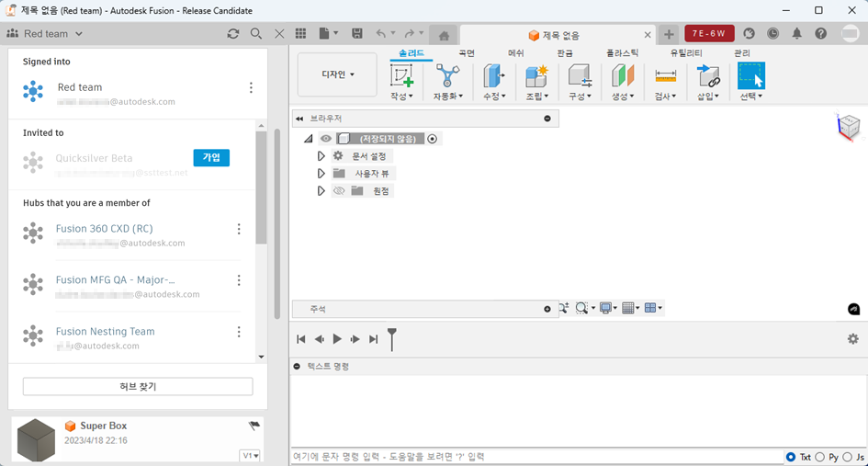The height and width of the screenshot is (466, 868).
Task: Collapse the 브라우저 panel with the minus button
Action: (547, 119)
